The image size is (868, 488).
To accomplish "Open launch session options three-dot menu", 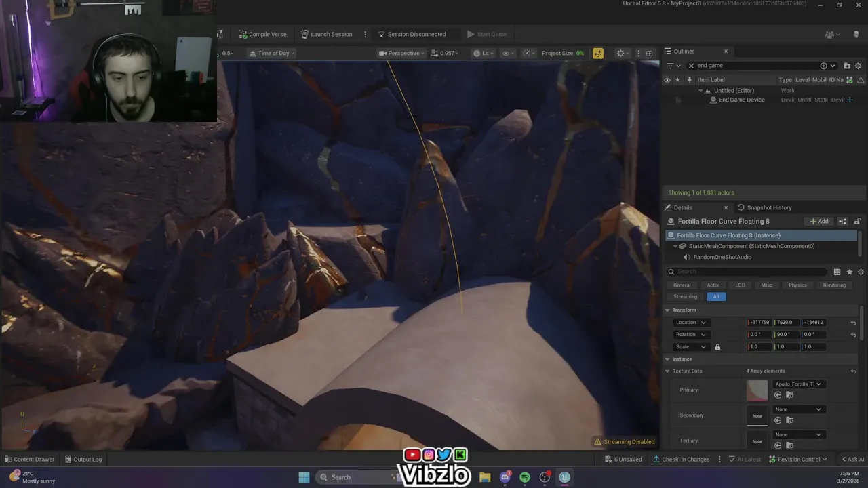I will click(365, 34).
